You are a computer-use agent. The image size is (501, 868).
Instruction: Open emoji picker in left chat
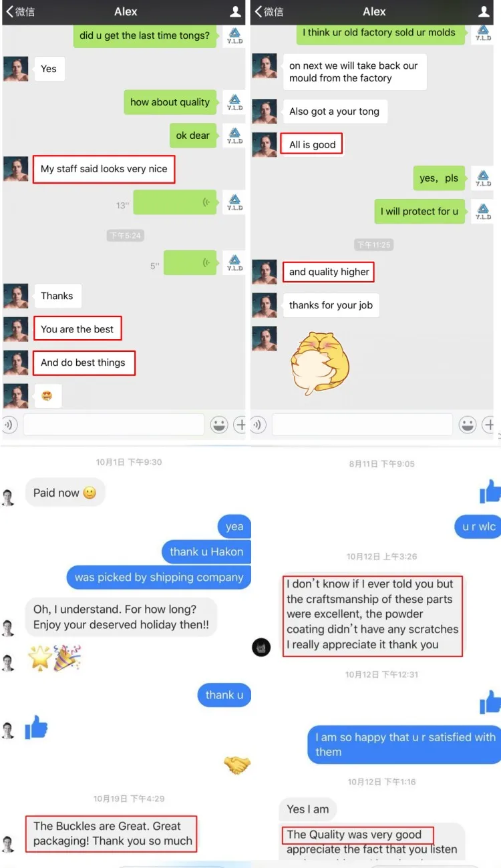tap(218, 425)
